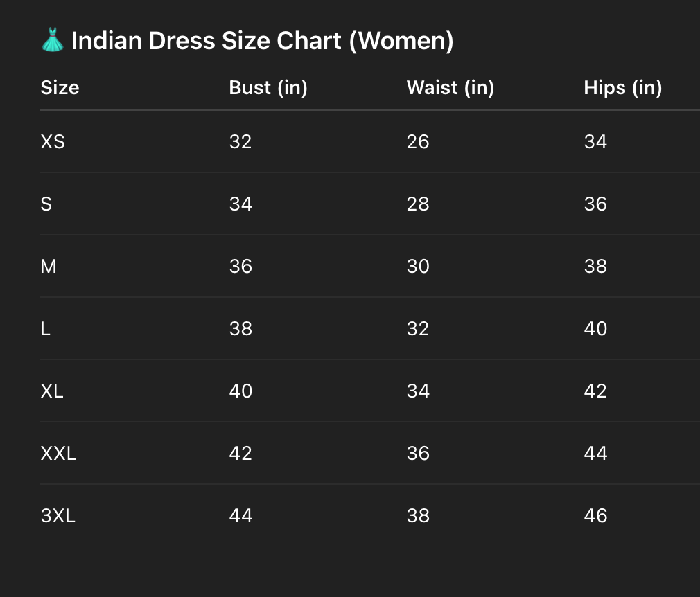This screenshot has height=597, width=700.
Task: Select the XL size row label
Action: [x=52, y=391]
